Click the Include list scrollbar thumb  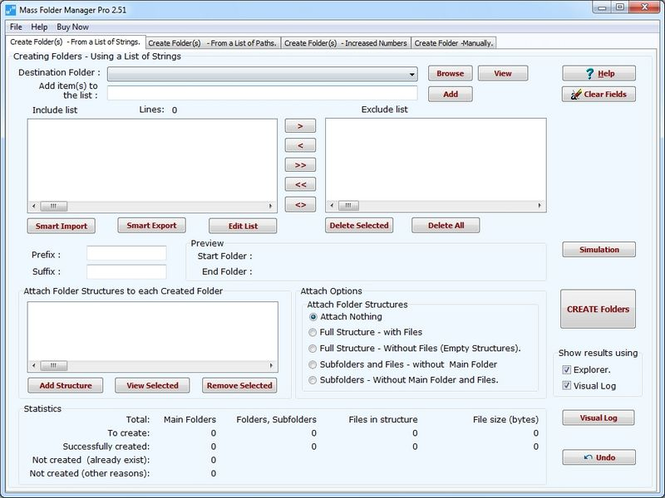point(53,206)
